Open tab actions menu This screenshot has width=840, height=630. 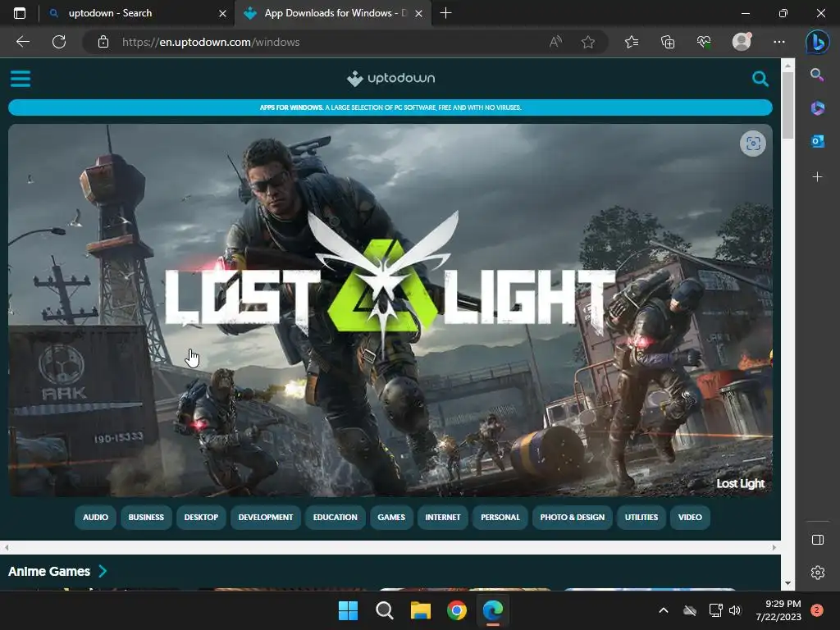click(x=20, y=13)
